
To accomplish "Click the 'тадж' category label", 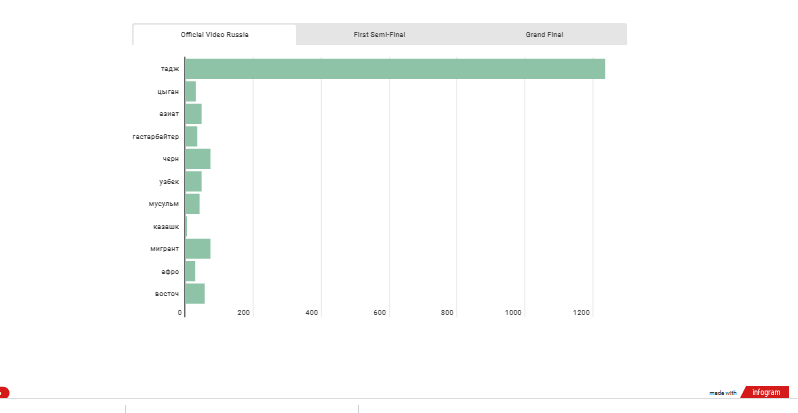I will pos(170,69).
